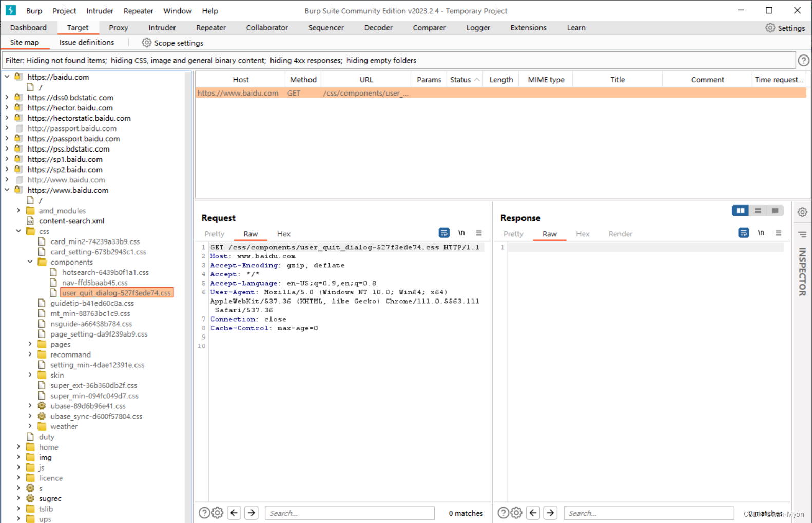The height and width of the screenshot is (523, 812).
Task: Expand the https://dss0.bdstatic.com node
Action: (x=7, y=97)
